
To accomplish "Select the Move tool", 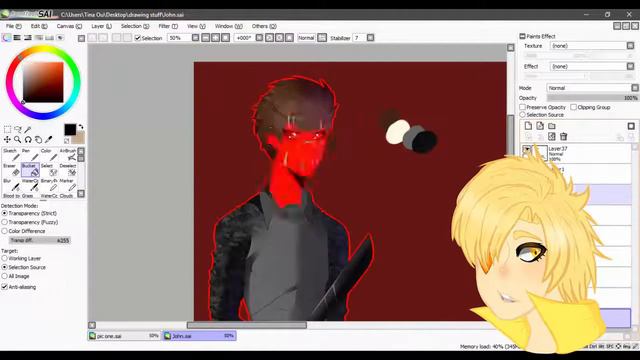I will [x=7, y=140].
